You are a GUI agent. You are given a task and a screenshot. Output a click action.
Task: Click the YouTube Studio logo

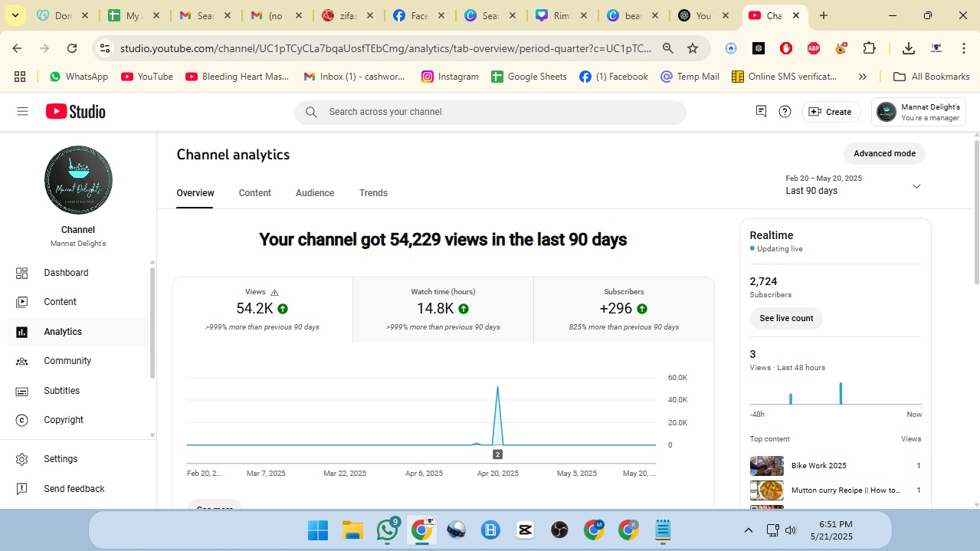point(75,112)
